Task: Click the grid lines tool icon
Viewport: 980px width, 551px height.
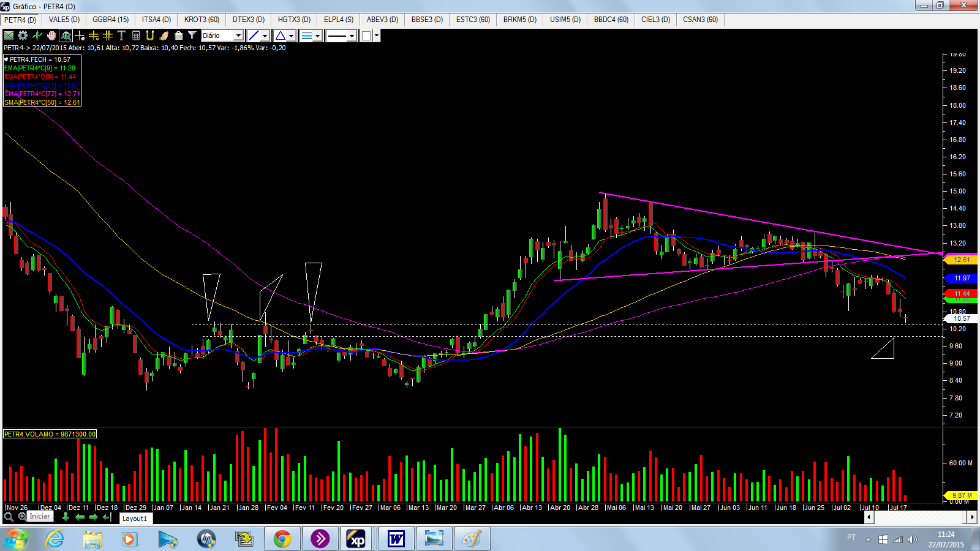Action: [108, 36]
